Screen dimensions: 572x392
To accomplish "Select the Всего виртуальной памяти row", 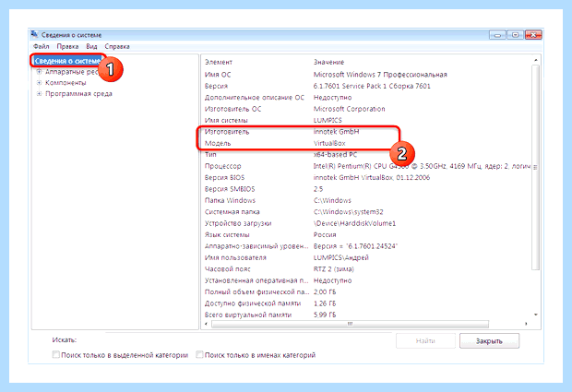I will coord(366,315).
